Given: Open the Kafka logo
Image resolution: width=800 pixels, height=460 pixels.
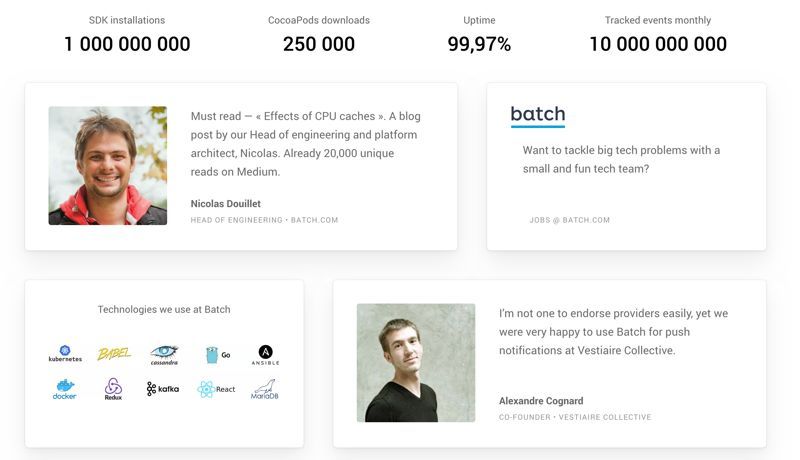Looking at the screenshot, I should point(163,389).
